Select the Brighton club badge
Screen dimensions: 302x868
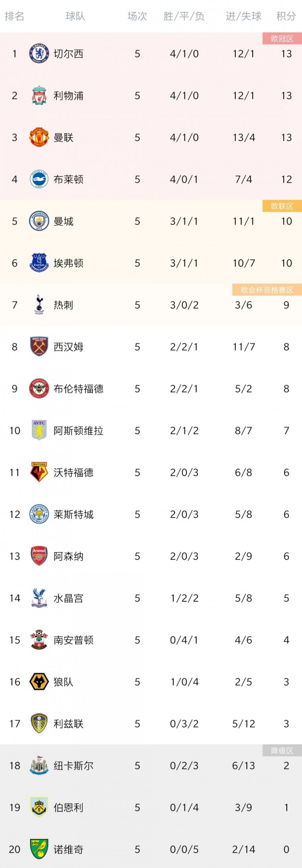39,179
